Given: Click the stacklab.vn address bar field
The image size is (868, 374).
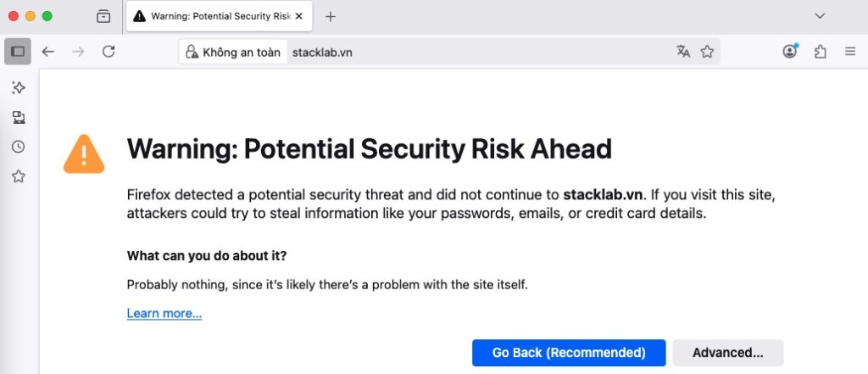Looking at the screenshot, I should [x=476, y=52].
